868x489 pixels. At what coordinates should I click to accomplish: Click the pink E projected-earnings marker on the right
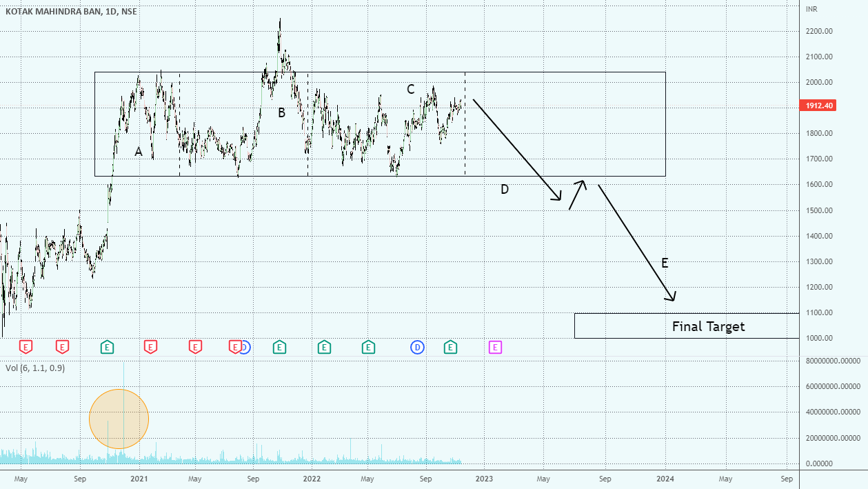pos(495,347)
